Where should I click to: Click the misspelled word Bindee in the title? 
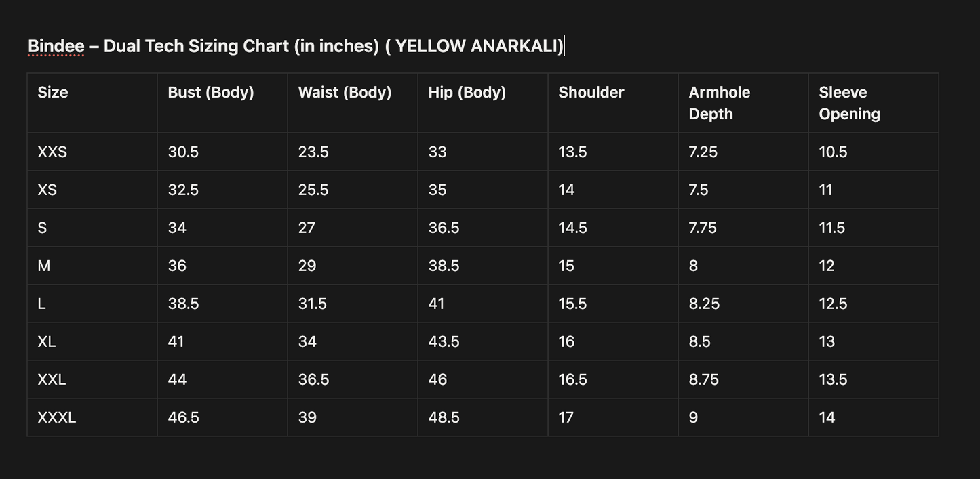(56, 46)
